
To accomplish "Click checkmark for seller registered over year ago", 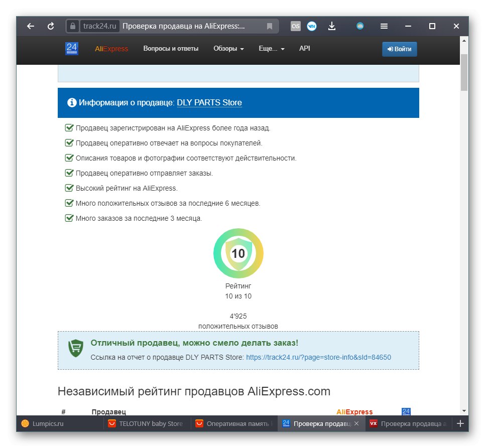I will [69, 127].
